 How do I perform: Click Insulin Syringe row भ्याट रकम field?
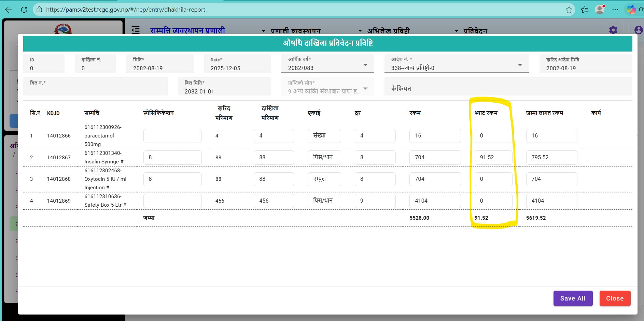(x=493, y=158)
